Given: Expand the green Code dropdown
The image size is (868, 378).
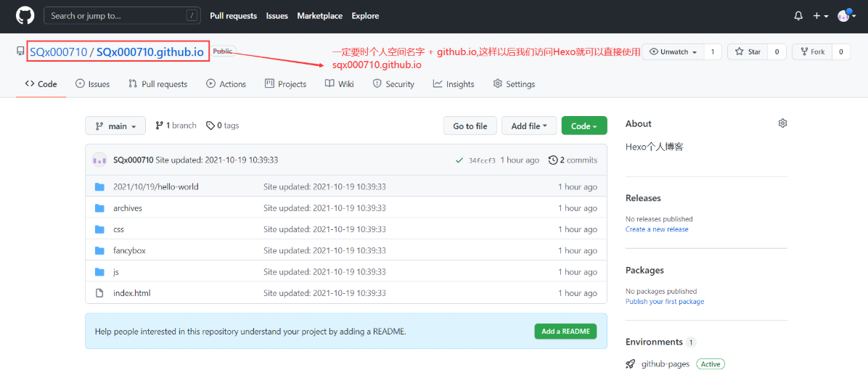Looking at the screenshot, I should coord(584,126).
